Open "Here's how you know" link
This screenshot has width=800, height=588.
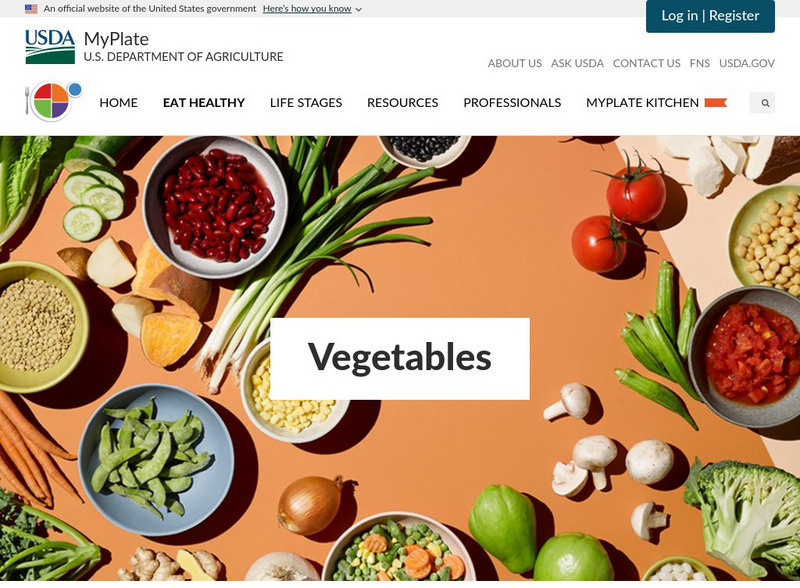click(307, 9)
